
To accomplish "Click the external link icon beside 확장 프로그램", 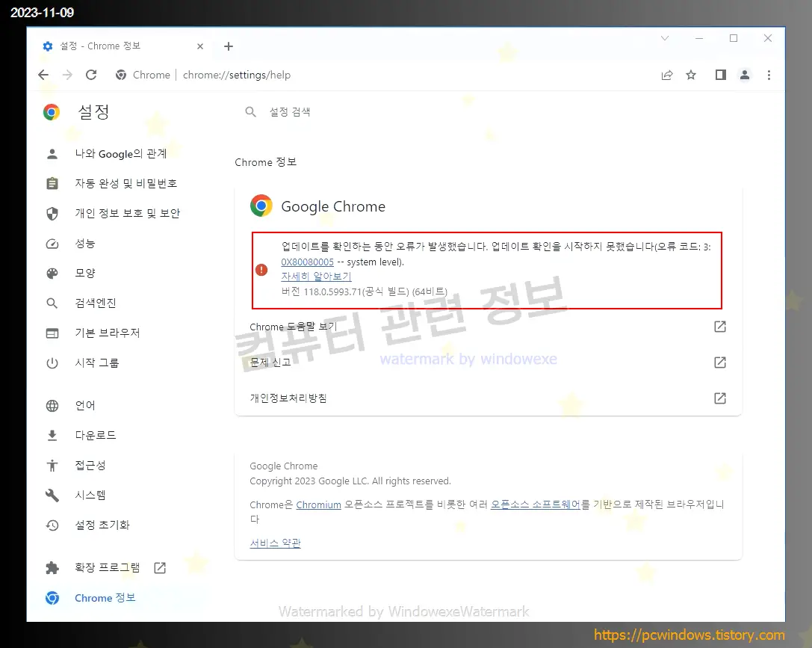I will [160, 568].
